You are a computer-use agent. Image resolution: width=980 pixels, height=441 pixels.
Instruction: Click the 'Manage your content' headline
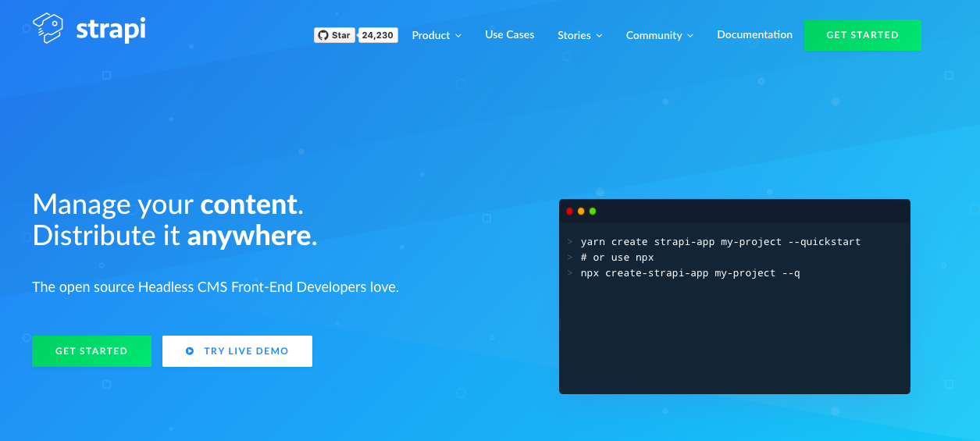pyautogui.click(x=167, y=204)
